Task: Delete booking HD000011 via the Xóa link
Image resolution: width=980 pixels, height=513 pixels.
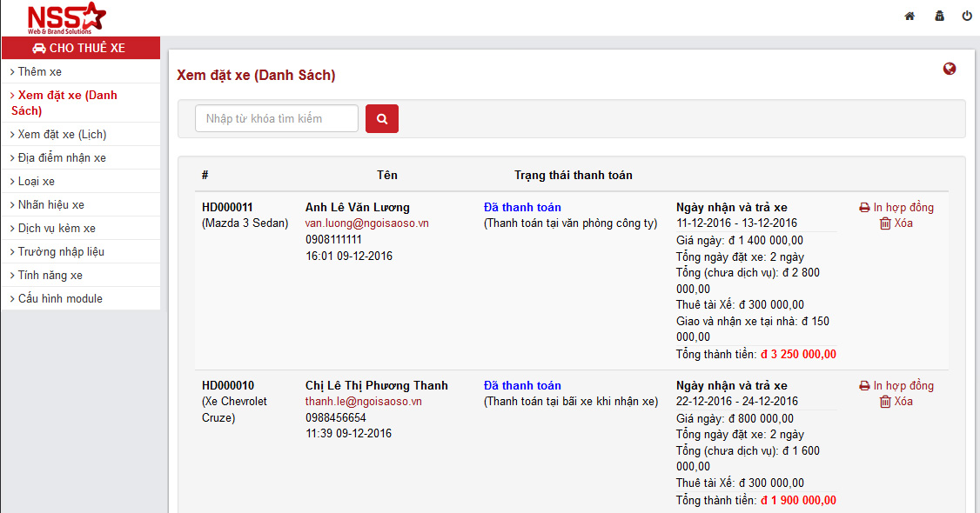Action: (x=896, y=223)
